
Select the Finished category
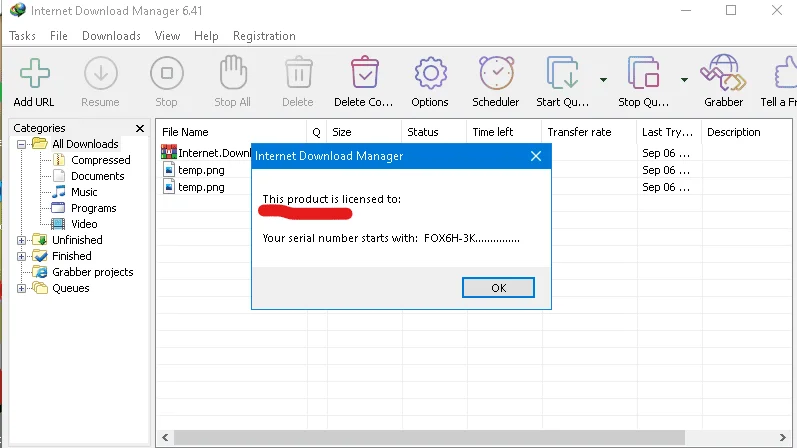[x=72, y=256]
